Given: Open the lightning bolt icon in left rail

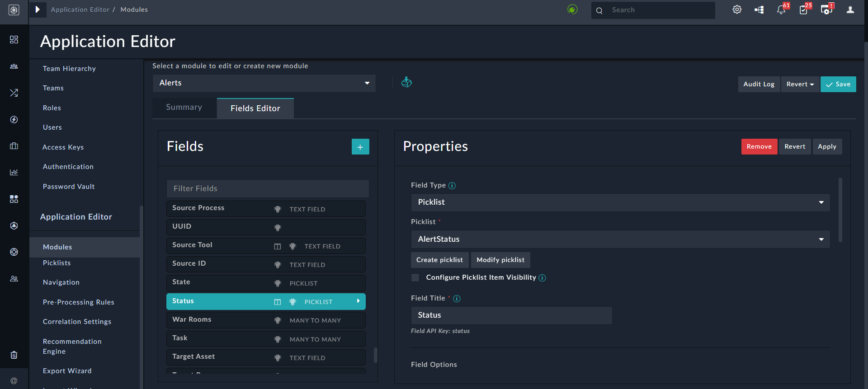Looking at the screenshot, I should pos(14,119).
